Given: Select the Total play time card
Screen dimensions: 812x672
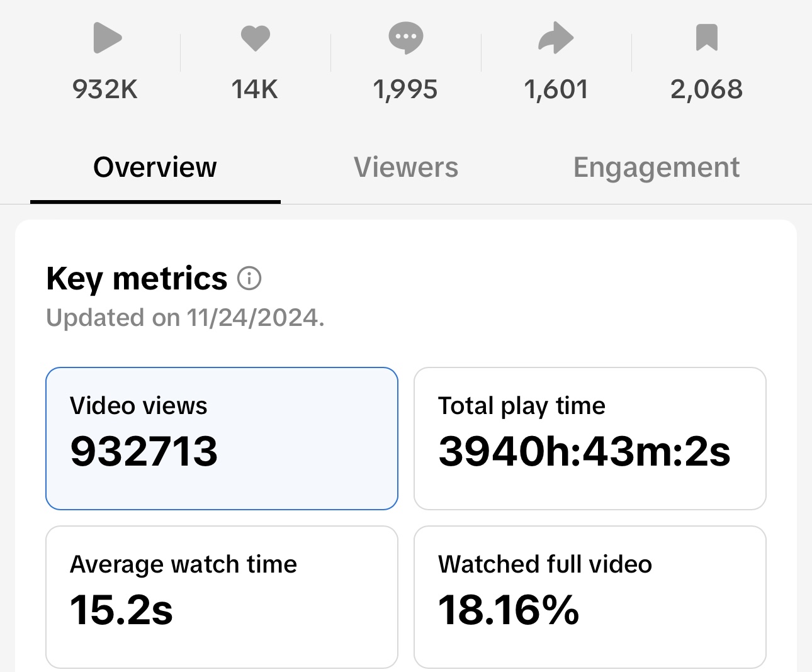Looking at the screenshot, I should 590,439.
